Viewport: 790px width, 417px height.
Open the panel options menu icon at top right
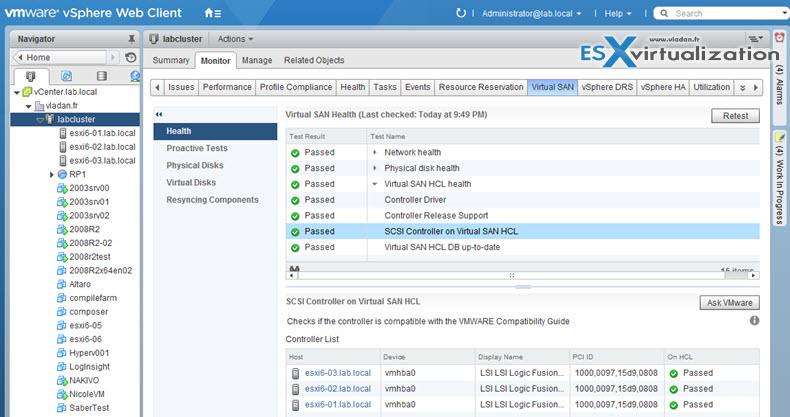pos(755,39)
